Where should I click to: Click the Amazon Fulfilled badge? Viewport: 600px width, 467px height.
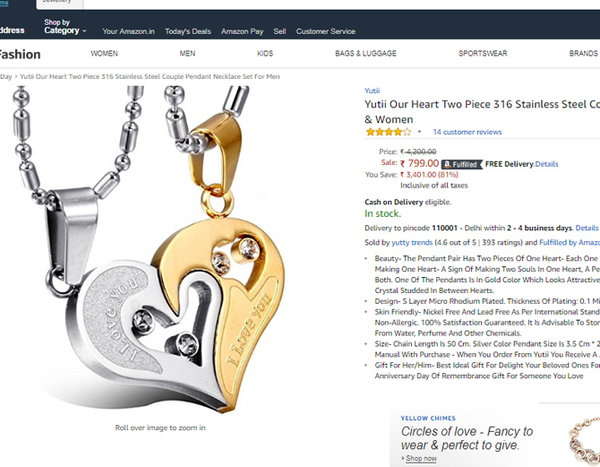click(x=462, y=164)
